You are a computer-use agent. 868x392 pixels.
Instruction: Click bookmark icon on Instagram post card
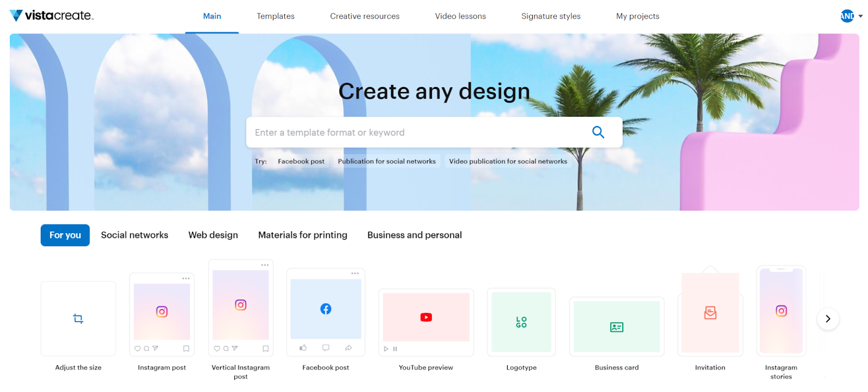click(186, 349)
